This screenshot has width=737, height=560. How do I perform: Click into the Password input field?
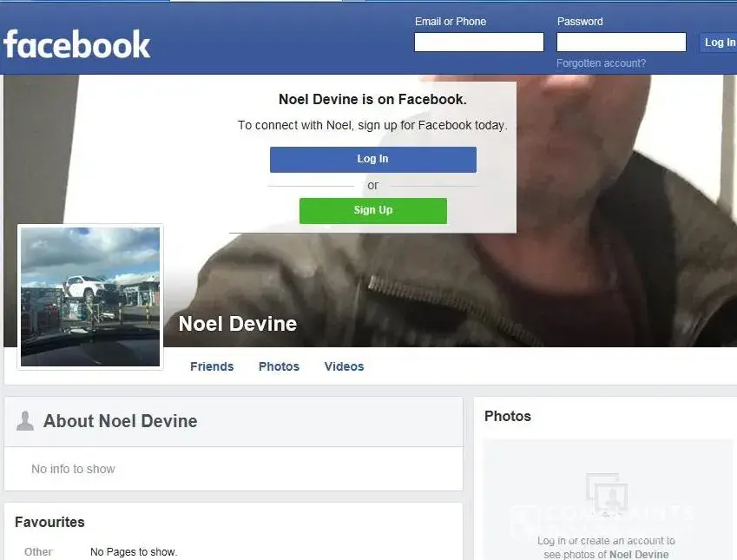pos(621,43)
